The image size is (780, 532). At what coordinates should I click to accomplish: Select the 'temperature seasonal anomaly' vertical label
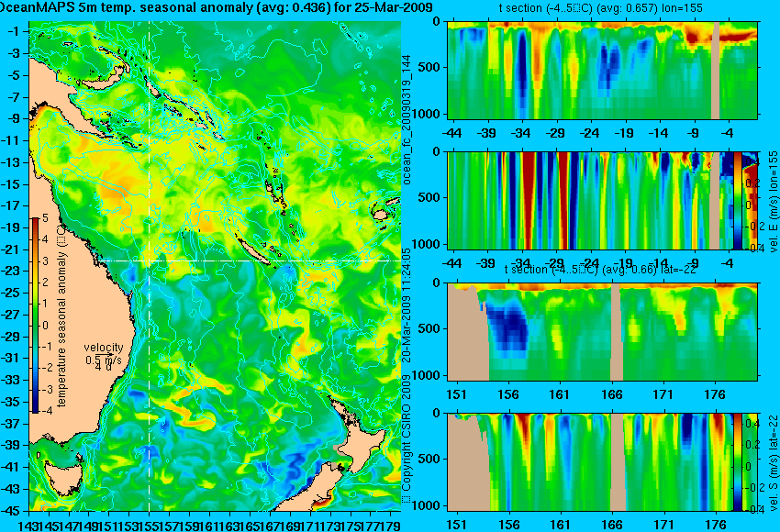click(61, 316)
